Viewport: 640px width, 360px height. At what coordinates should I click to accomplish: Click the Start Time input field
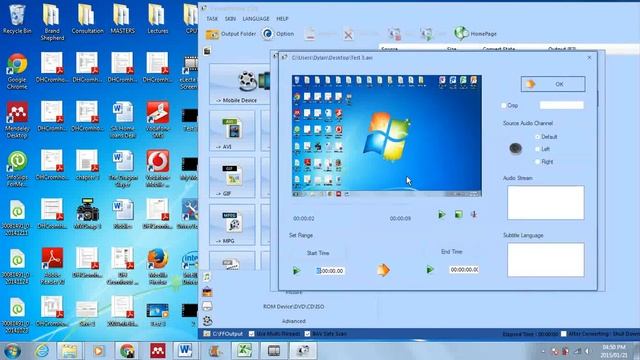click(330, 271)
